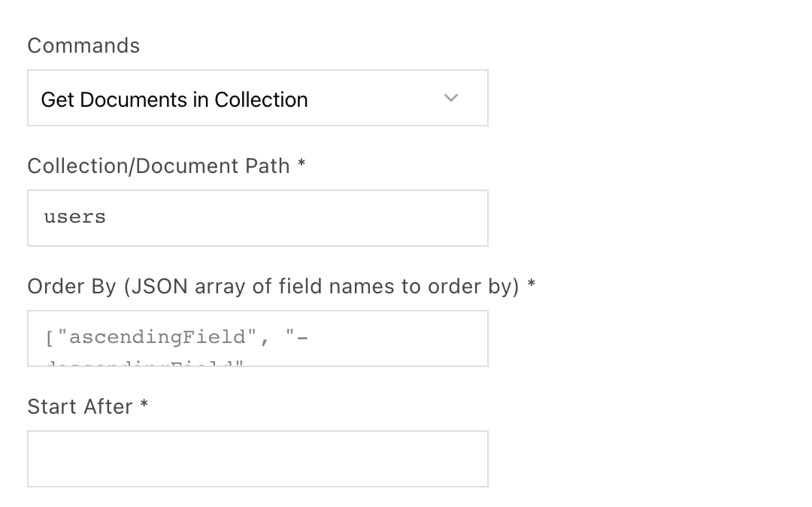Image resolution: width=812 pixels, height=507 pixels.
Task: Click the chevron arrow in Commands dropdown
Action: point(451,98)
